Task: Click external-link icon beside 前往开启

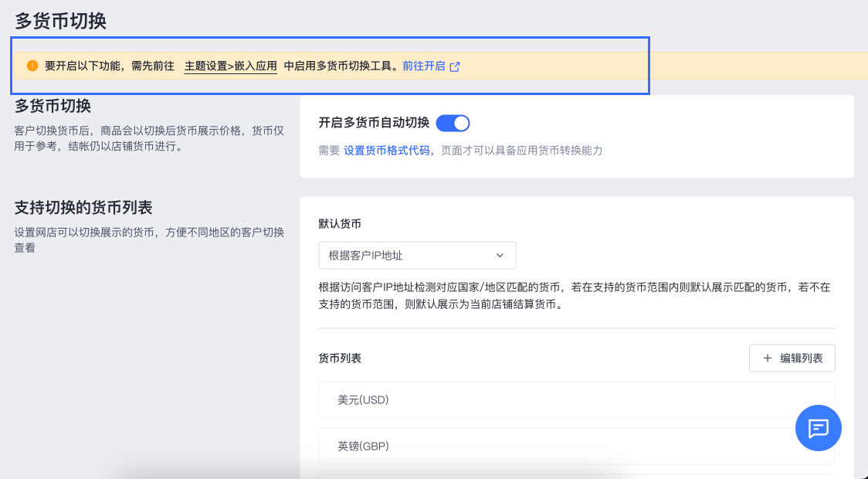Action: (455, 66)
